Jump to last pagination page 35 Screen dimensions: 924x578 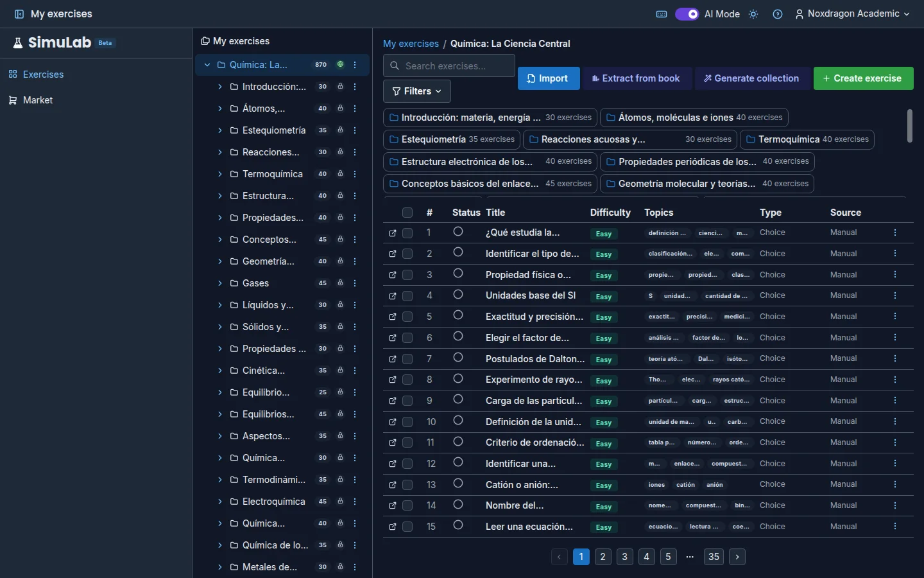[714, 557]
